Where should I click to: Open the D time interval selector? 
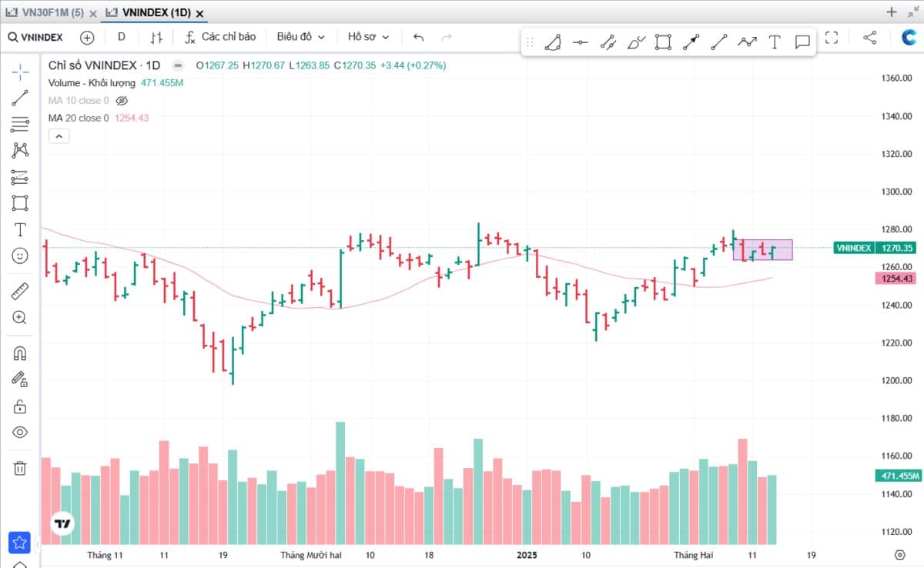122,37
